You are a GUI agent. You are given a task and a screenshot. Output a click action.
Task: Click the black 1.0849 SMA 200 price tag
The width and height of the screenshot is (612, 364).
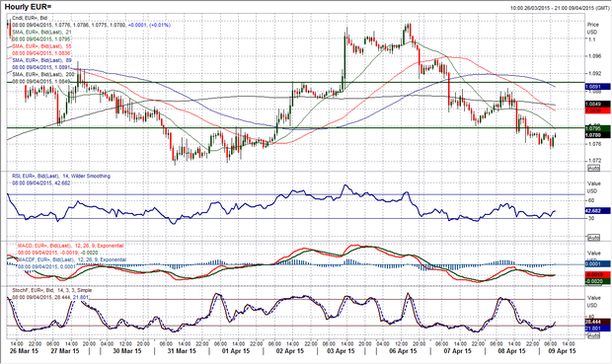pos(598,105)
